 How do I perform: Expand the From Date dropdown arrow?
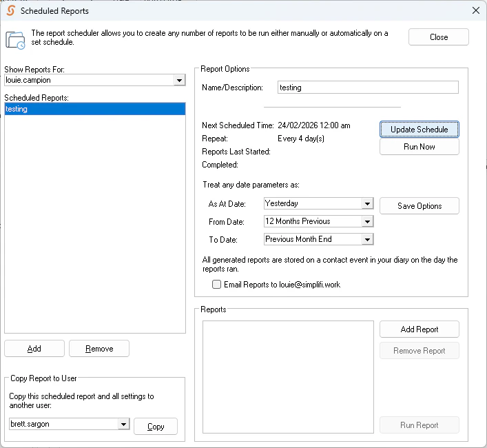(x=367, y=221)
